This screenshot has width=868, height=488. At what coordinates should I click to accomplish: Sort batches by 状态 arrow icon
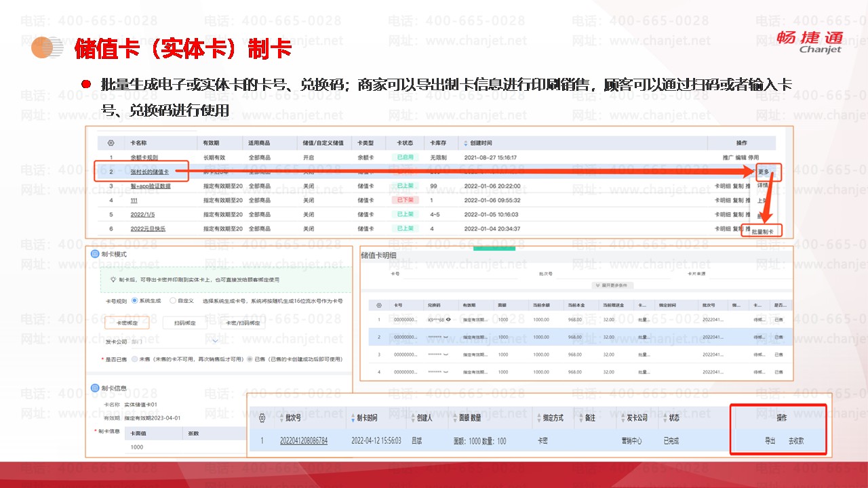665,418
